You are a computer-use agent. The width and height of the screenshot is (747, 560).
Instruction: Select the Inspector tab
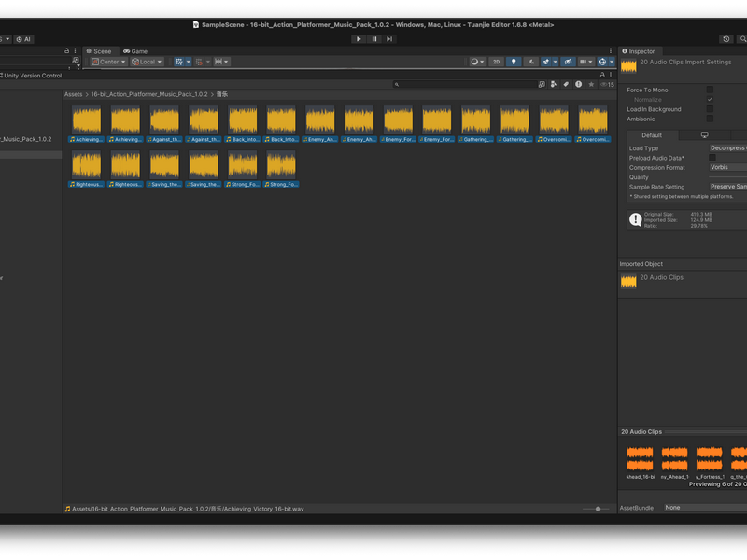click(x=639, y=51)
